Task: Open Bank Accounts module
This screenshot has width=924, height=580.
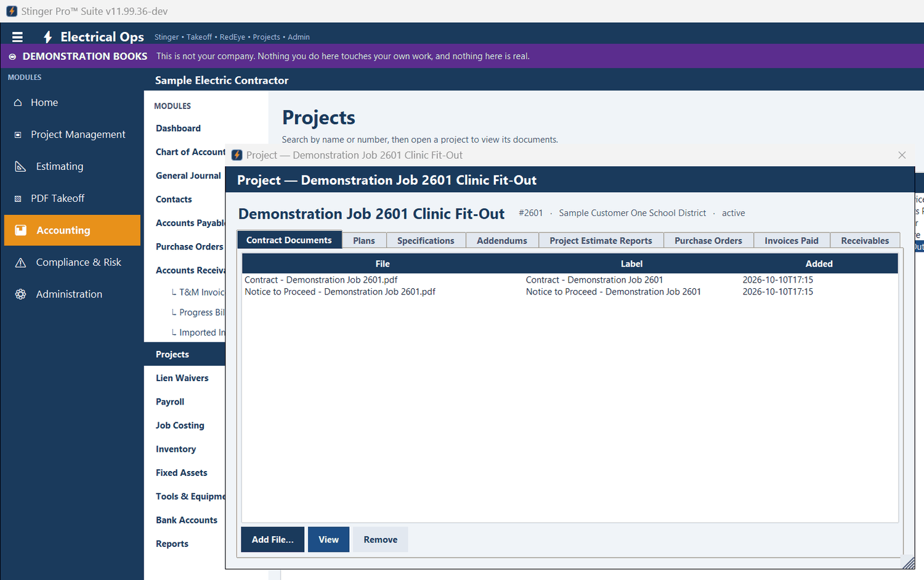Action: tap(187, 520)
